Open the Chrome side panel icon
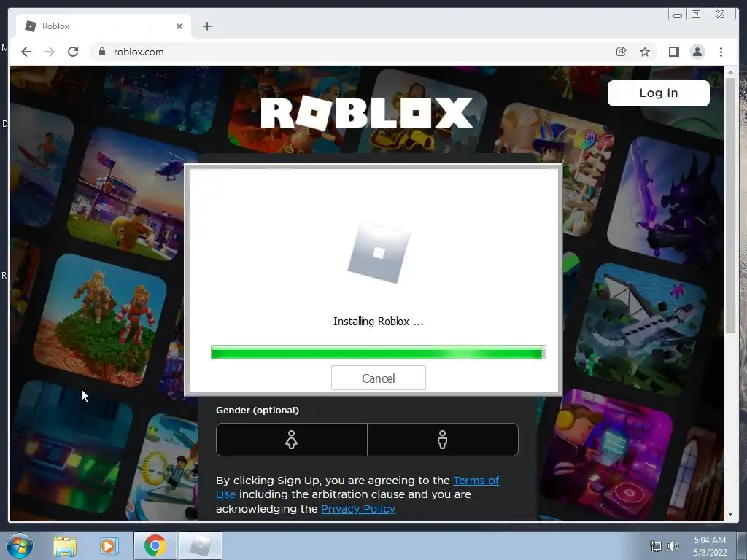 (673, 52)
